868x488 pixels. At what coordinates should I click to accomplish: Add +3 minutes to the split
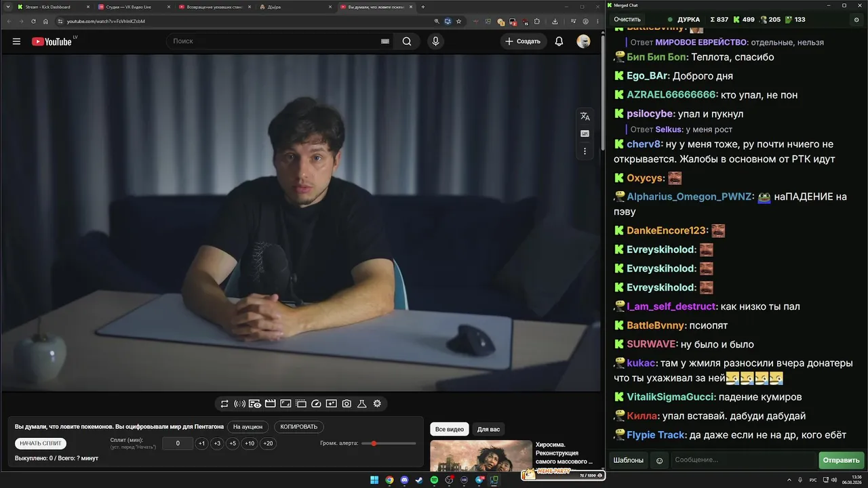tap(217, 443)
